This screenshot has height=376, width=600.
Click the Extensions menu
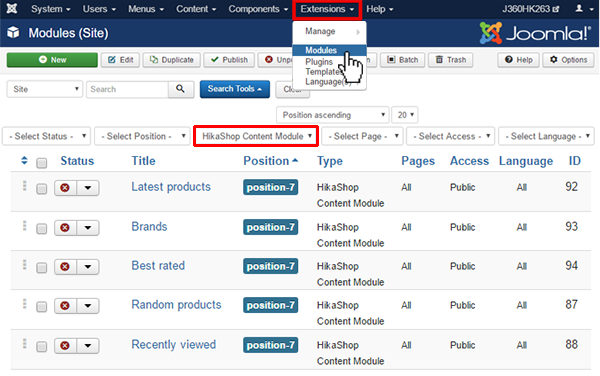(327, 9)
